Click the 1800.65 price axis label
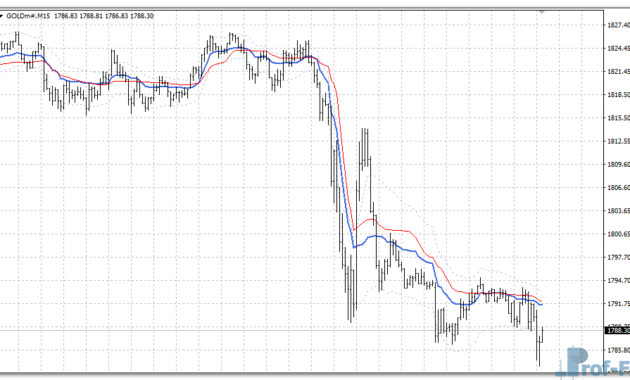Viewport: 630px width, 380px height. [x=618, y=234]
